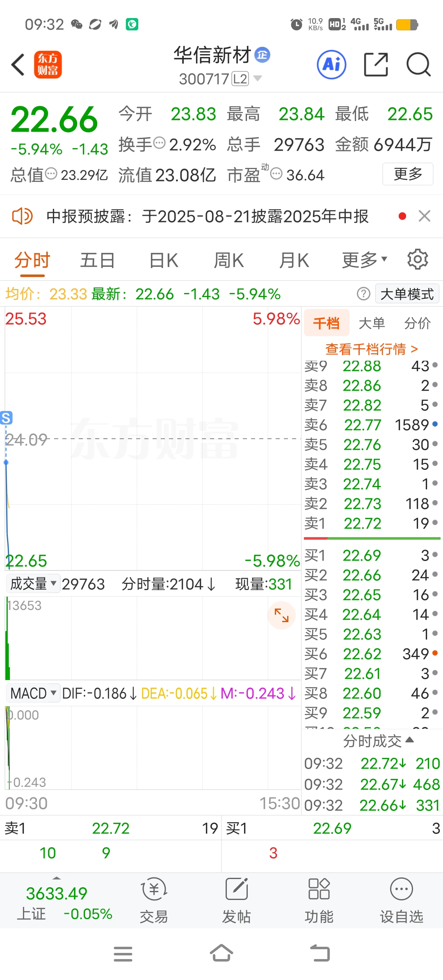Tap the bottom 卖1 22.72 quote bar

click(x=111, y=828)
